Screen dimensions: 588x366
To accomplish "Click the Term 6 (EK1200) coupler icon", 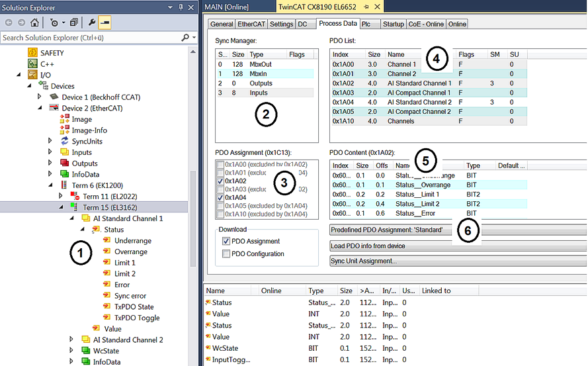I will 64,185.
